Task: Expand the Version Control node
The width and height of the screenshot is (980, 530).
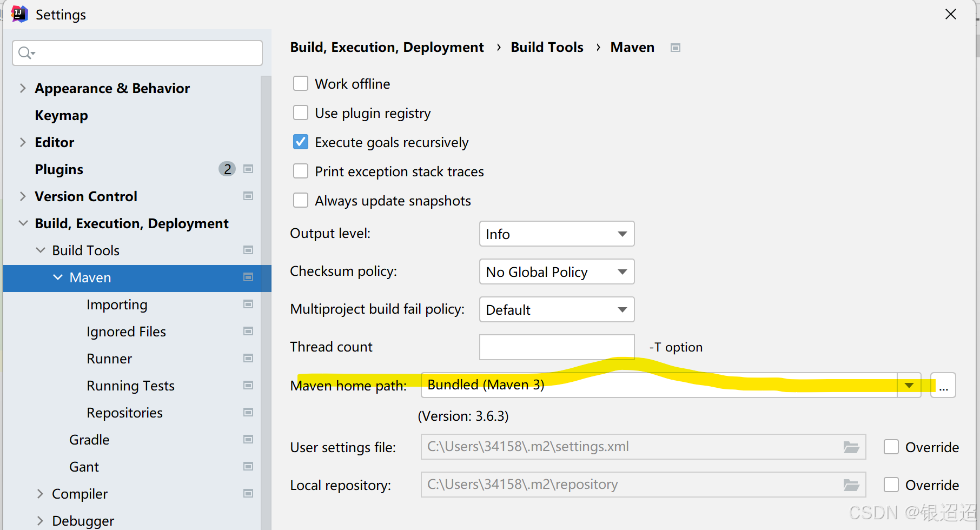Action: [x=23, y=196]
